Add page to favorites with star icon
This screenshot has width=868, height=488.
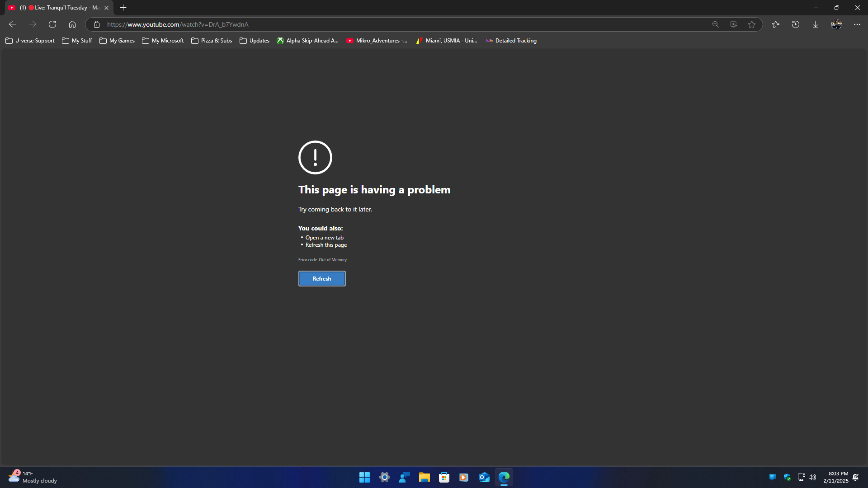pos(751,24)
